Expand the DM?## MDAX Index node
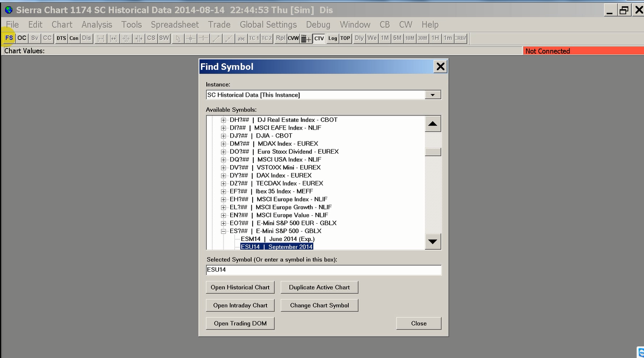Image resolution: width=644 pixels, height=358 pixels. click(224, 144)
